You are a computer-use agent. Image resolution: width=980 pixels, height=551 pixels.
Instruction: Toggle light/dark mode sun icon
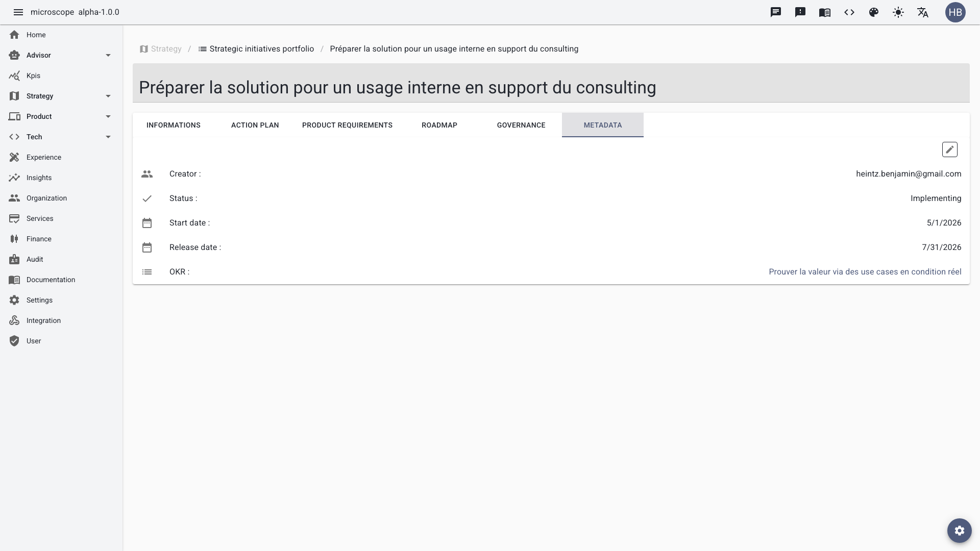tap(898, 12)
